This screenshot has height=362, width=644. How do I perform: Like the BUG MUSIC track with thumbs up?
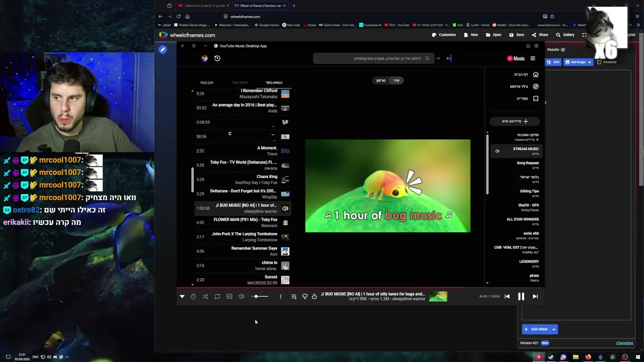coord(314,297)
